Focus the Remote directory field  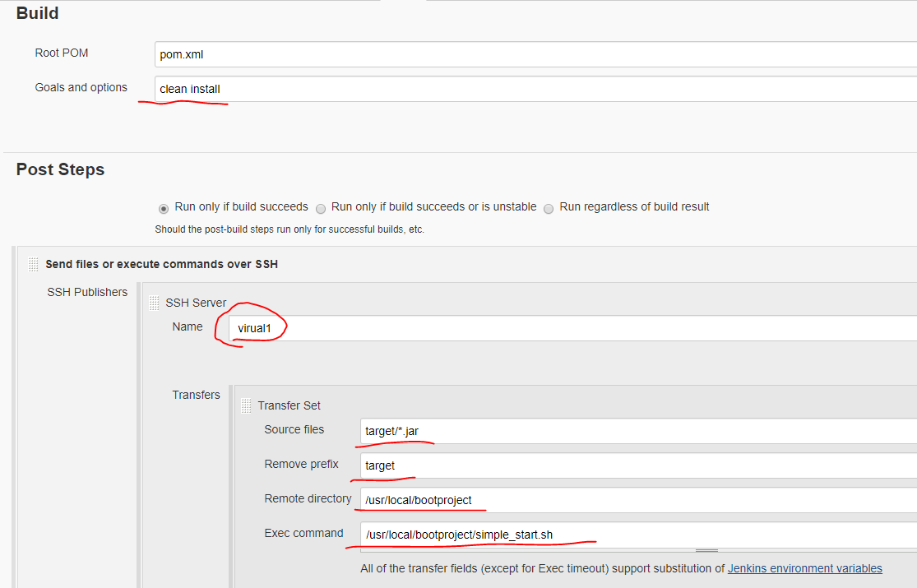point(637,500)
